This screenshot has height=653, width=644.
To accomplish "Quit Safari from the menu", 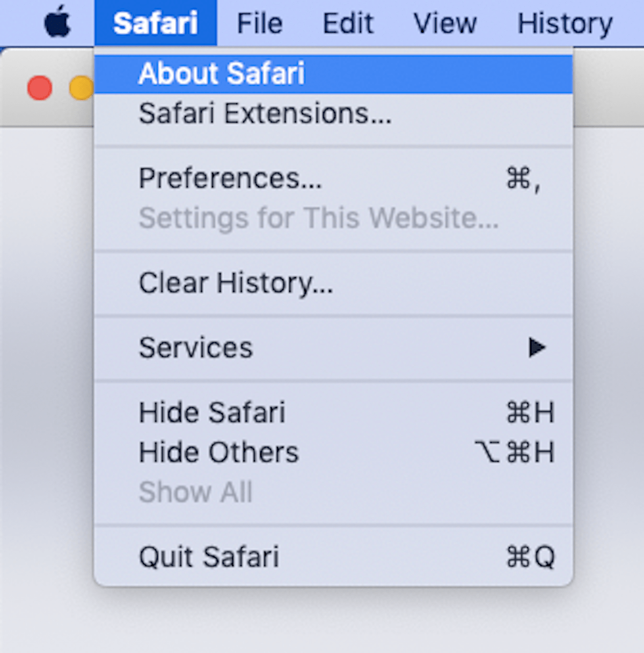I will [209, 557].
